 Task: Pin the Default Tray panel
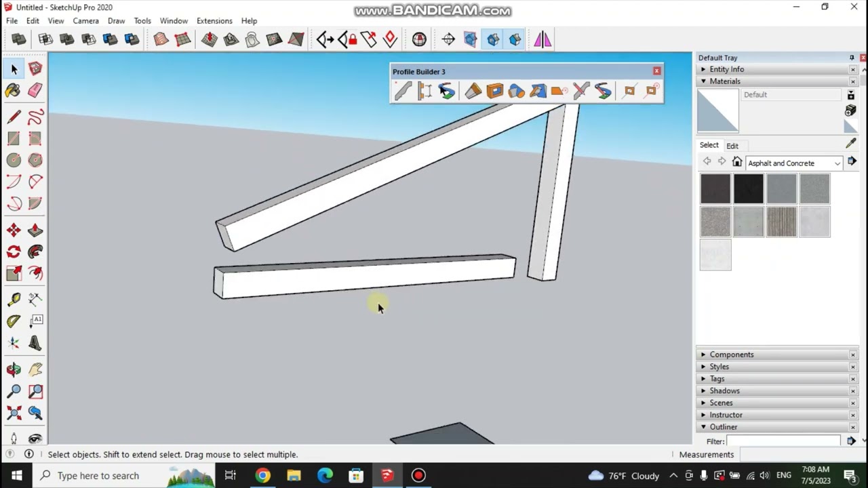(852, 58)
